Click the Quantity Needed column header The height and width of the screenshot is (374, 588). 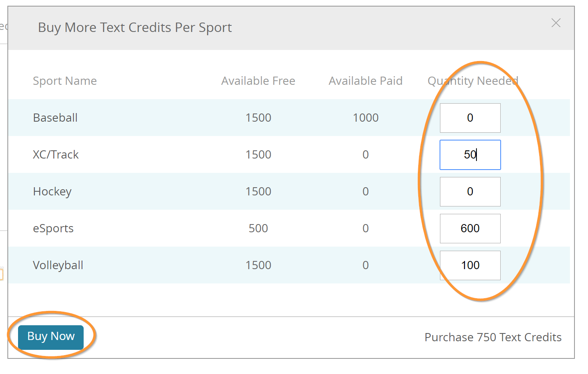pos(473,81)
